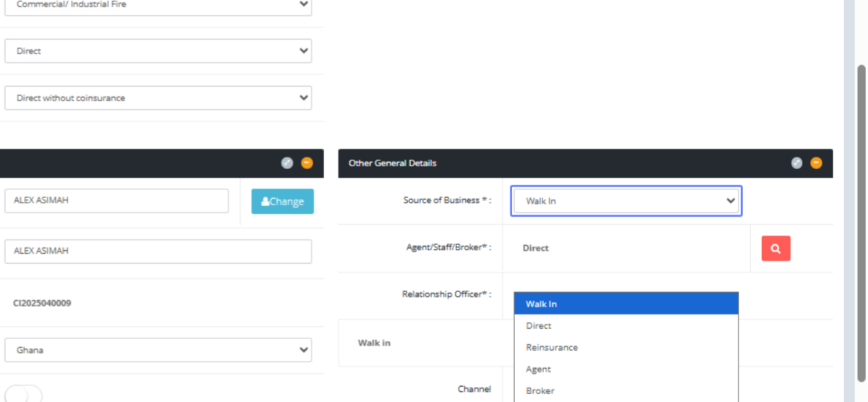
Task: Open the Commercial/ Industrial Fire dropdown
Action: coord(158,5)
